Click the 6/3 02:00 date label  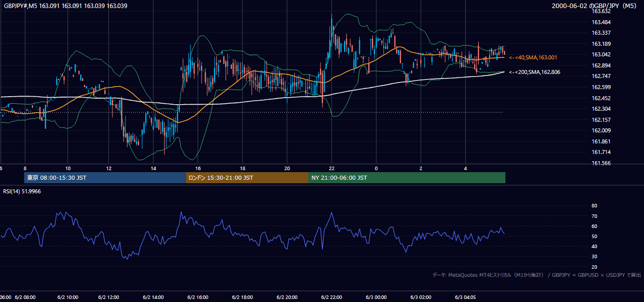pos(421,297)
